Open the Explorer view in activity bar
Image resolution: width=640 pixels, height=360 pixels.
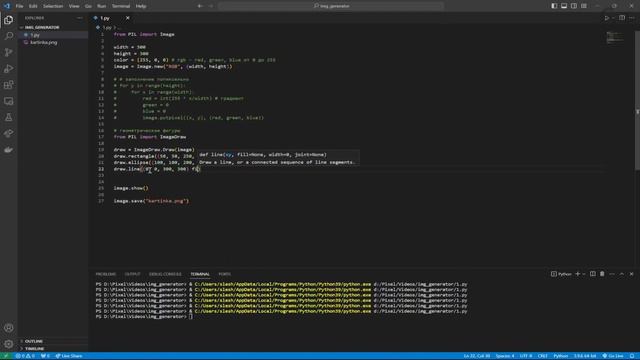click(x=9, y=20)
